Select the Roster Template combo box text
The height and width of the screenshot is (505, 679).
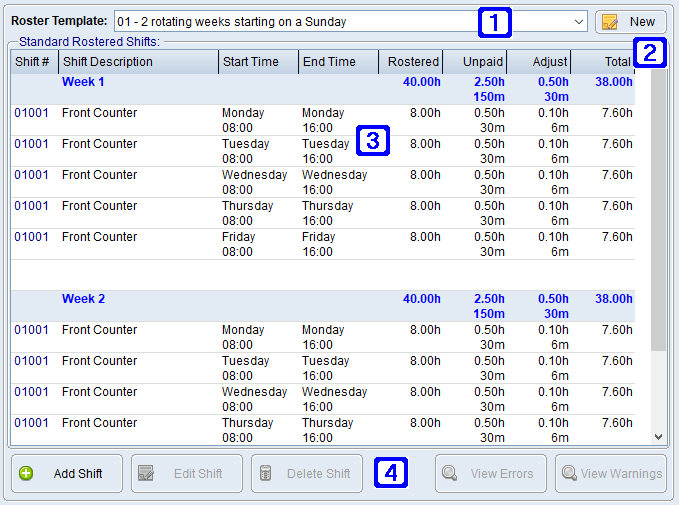click(300, 21)
